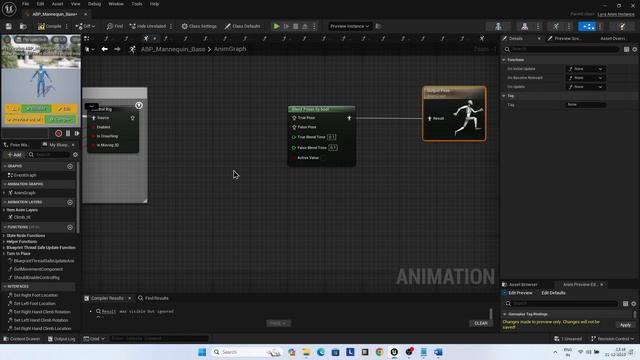Select EventGraph in the Graphs list
The width and height of the screenshot is (640, 360).
tap(25, 175)
